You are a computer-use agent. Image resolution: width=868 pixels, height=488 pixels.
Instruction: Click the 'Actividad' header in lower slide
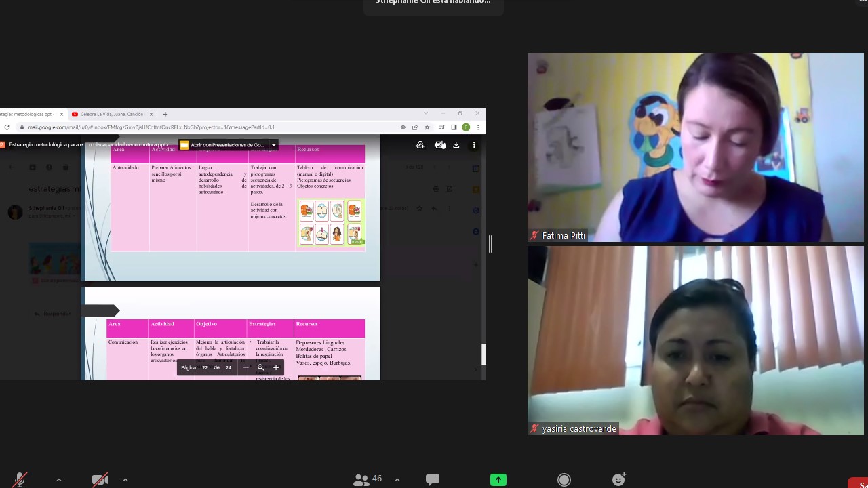pyautogui.click(x=163, y=324)
